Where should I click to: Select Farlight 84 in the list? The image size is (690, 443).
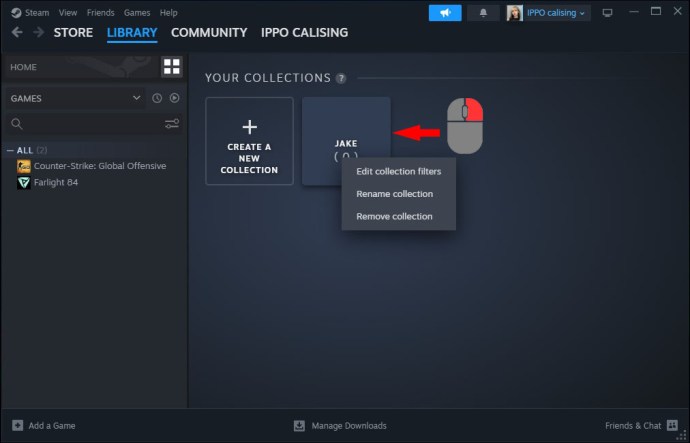(x=56, y=182)
